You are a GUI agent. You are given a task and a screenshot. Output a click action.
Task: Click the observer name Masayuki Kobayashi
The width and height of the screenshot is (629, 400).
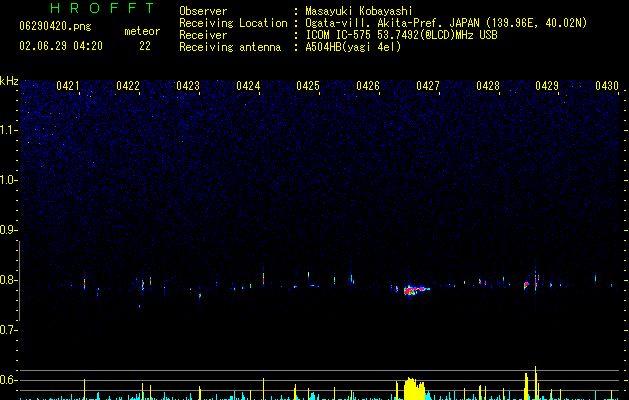click(x=359, y=11)
